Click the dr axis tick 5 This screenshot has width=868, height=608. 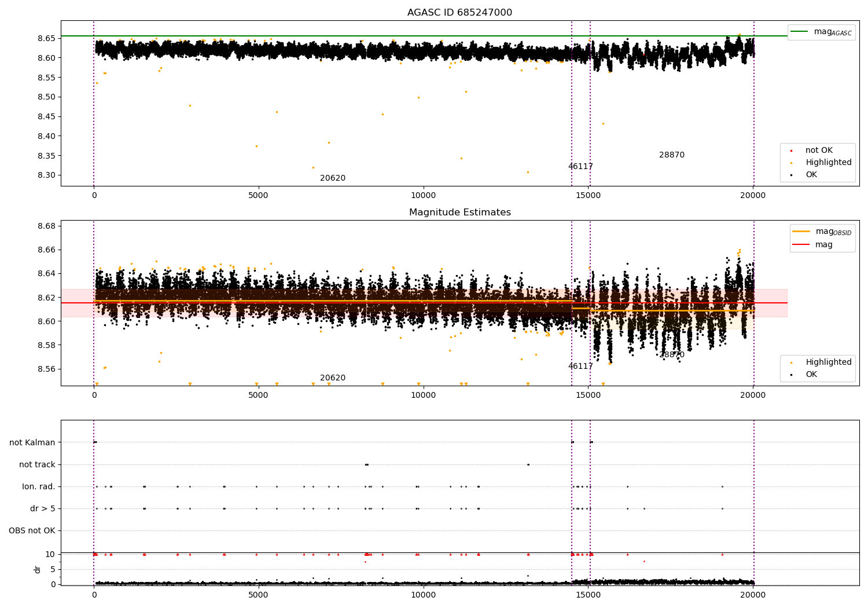click(x=53, y=570)
